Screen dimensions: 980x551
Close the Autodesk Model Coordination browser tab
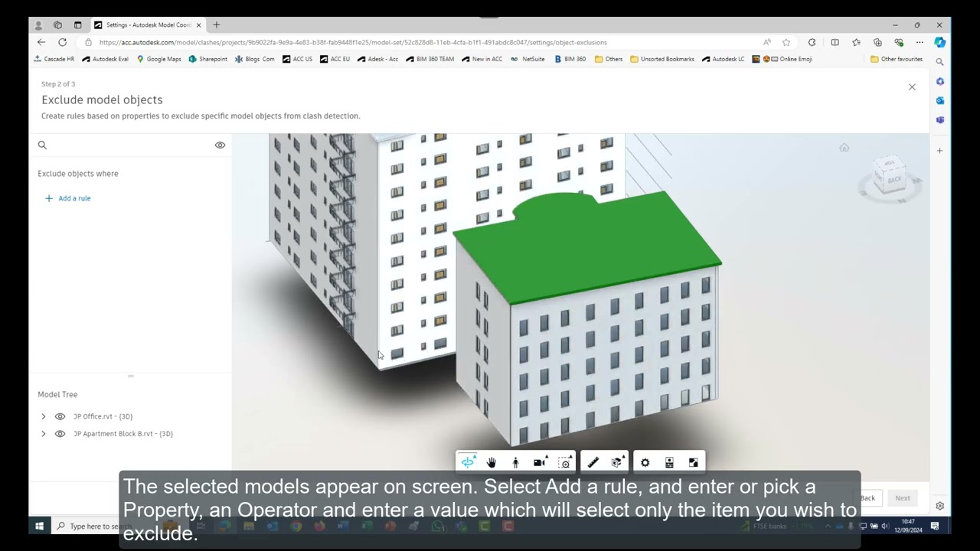198,25
